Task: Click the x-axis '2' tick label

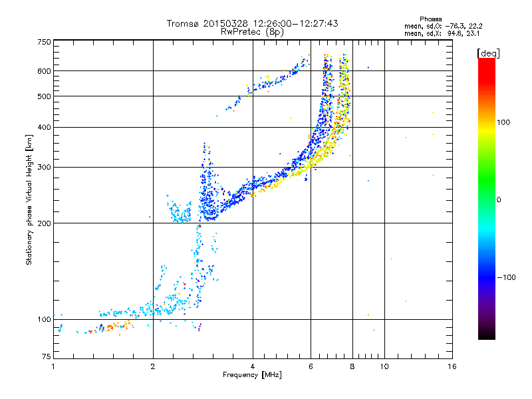Action: point(153,366)
